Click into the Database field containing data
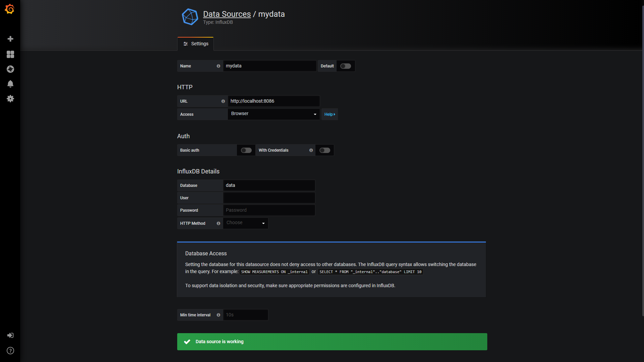 [268, 186]
